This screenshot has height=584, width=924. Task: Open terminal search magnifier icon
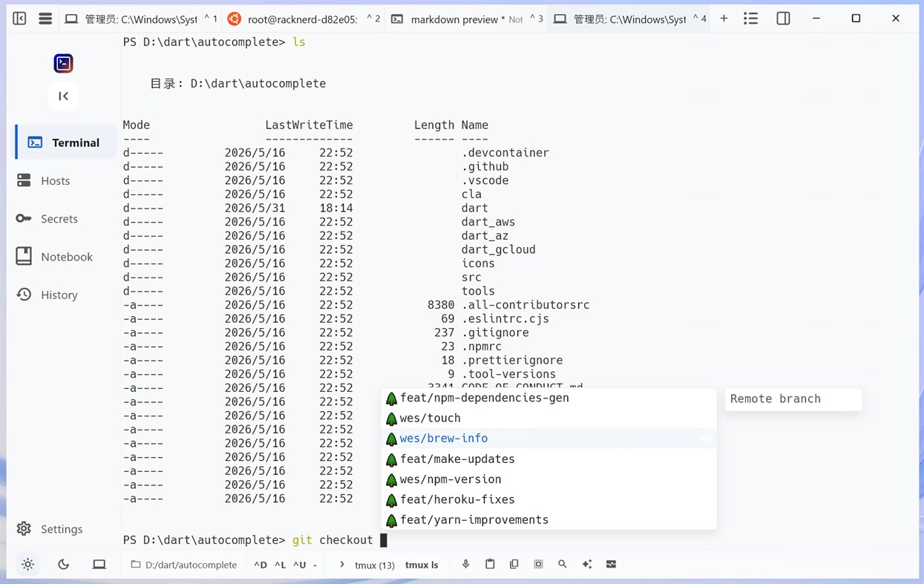tap(563, 564)
